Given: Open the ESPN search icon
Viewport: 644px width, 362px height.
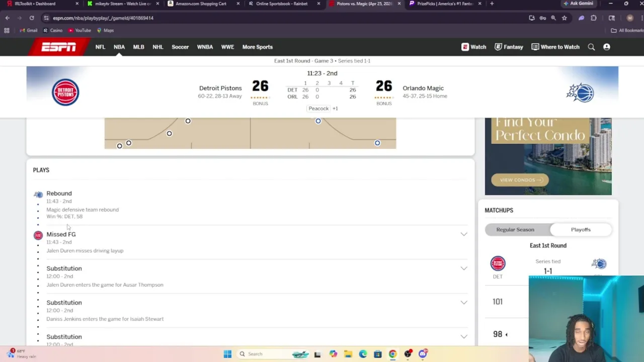Looking at the screenshot, I should click(591, 47).
